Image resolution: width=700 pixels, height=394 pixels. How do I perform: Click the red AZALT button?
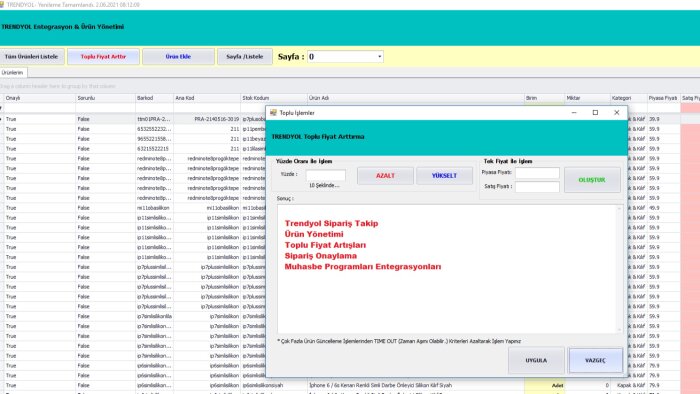tap(385, 176)
